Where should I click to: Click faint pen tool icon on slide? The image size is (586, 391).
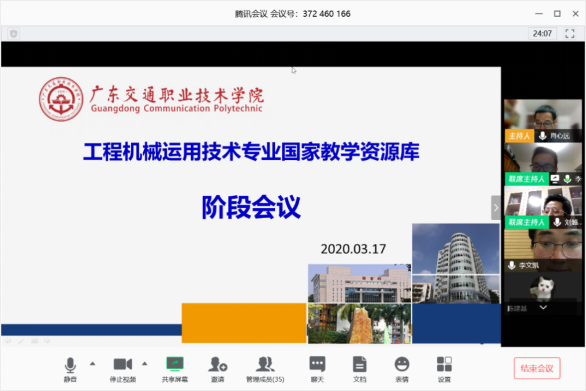tap(21, 341)
